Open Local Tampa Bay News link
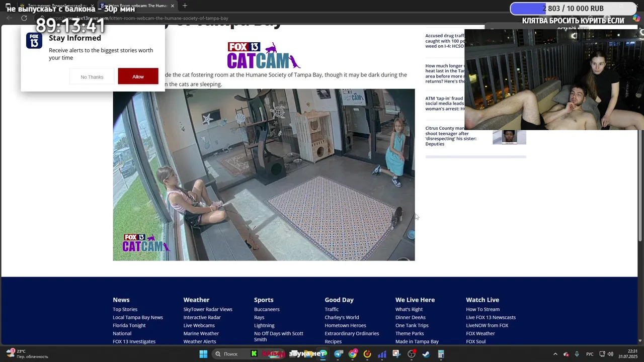This screenshot has height=362, width=644. point(138,317)
